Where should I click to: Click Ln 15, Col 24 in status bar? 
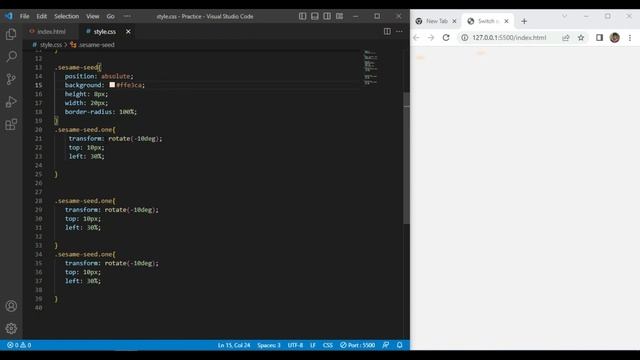(x=234, y=345)
